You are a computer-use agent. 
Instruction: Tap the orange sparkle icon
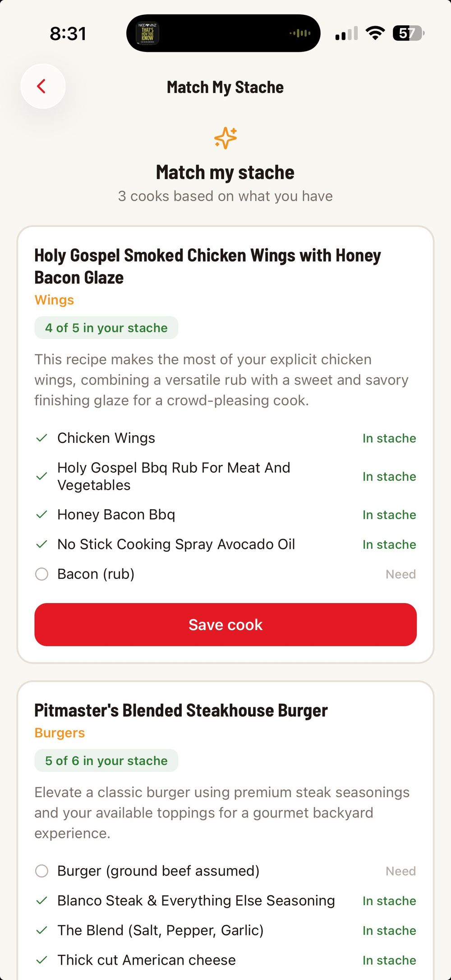pyautogui.click(x=225, y=138)
